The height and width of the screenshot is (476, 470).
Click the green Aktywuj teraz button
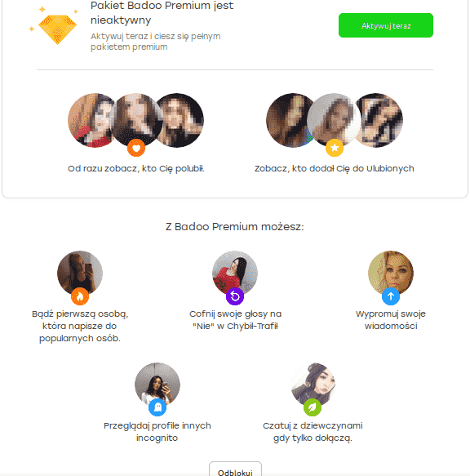tap(386, 25)
